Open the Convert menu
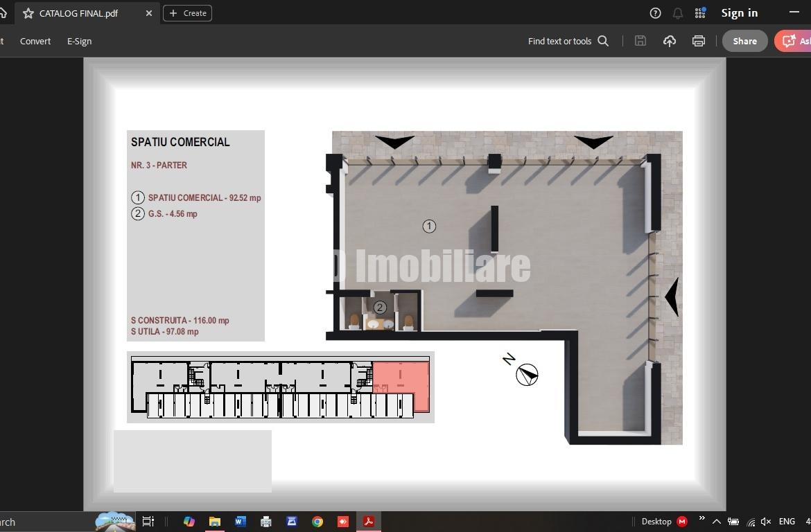The height and width of the screenshot is (532, 811). [35, 41]
